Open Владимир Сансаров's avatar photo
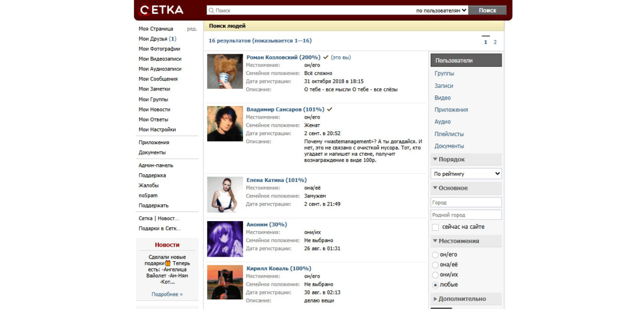 tap(225, 124)
